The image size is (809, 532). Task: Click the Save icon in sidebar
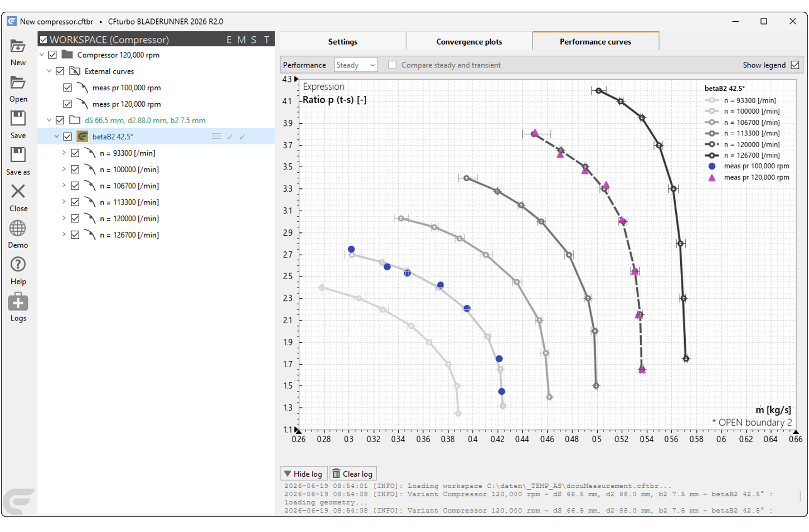(x=18, y=118)
